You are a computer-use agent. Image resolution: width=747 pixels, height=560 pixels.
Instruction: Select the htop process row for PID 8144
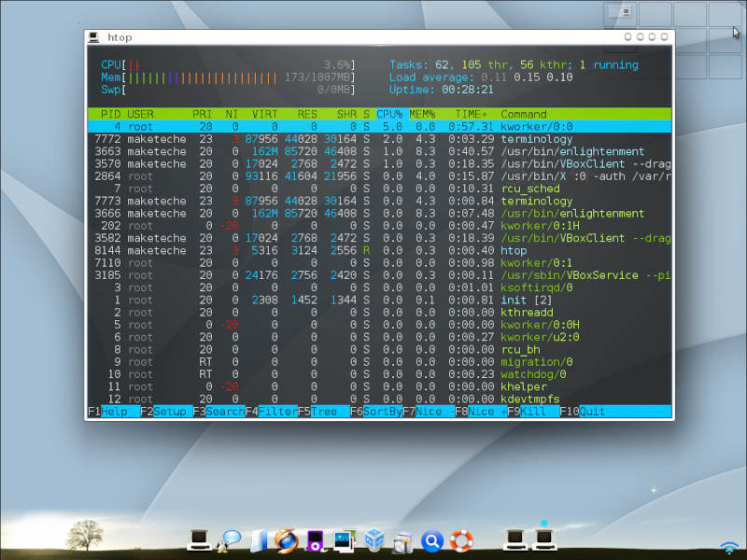373,251
